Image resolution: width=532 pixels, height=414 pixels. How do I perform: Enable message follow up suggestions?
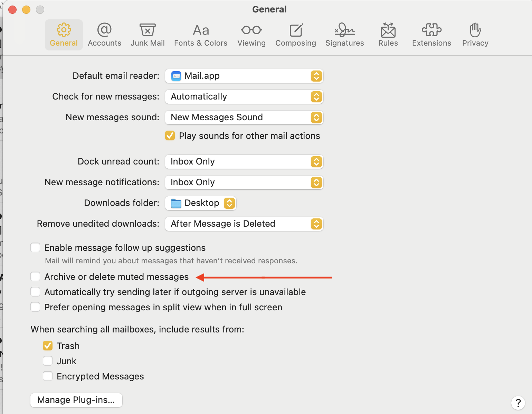tap(35, 248)
